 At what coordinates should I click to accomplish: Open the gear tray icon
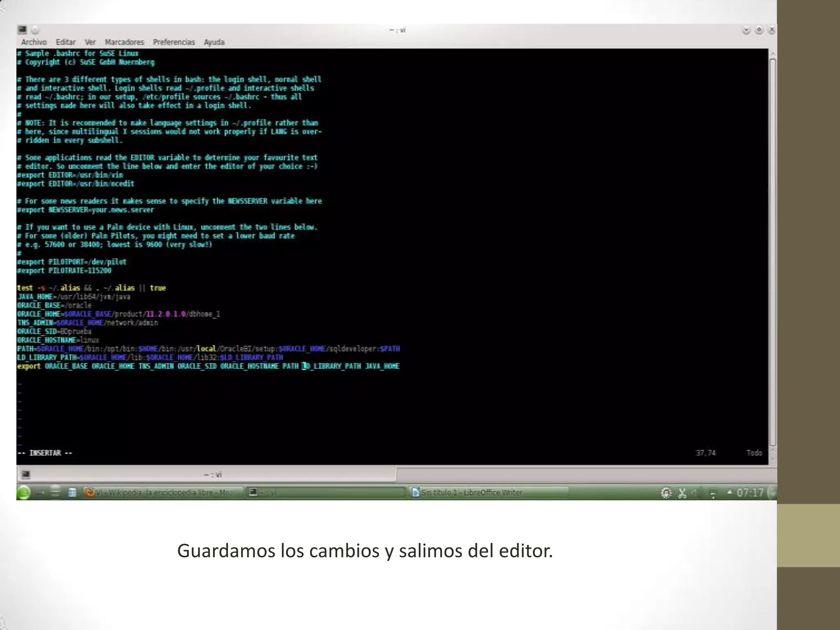coord(667,493)
